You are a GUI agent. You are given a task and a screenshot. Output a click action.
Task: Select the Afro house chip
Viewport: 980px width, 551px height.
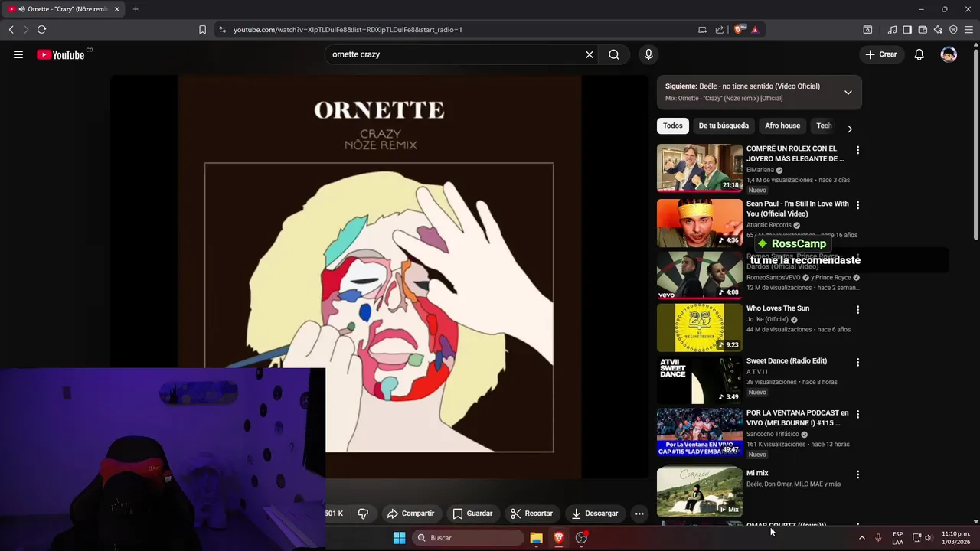click(782, 126)
